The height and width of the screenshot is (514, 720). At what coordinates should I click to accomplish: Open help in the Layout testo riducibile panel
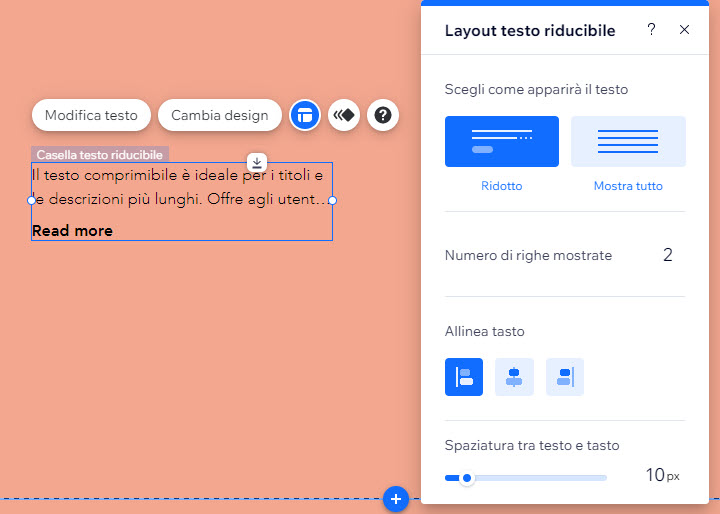[x=651, y=30]
